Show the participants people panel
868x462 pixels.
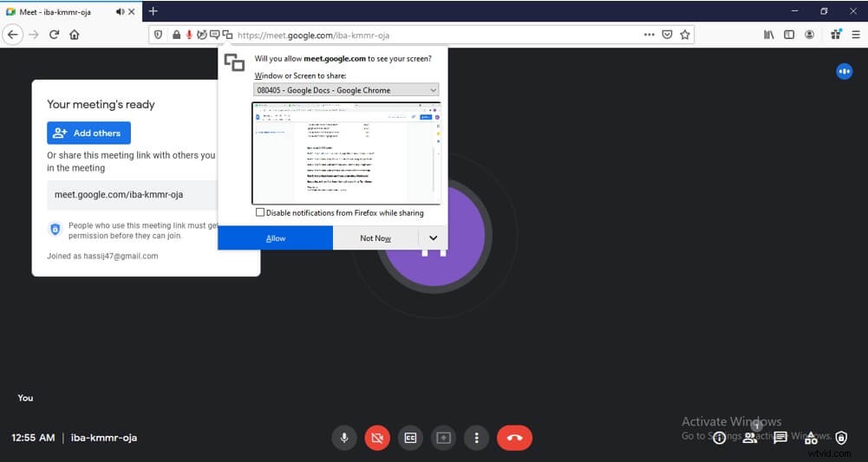tap(750, 439)
